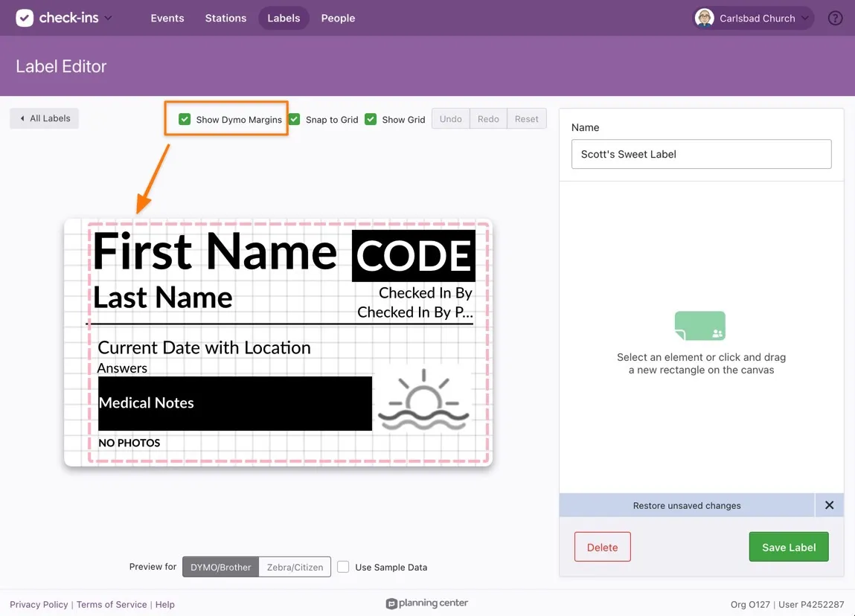855x616 pixels.
Task: Switch preview to Zebra/Citizen
Action: click(x=295, y=567)
